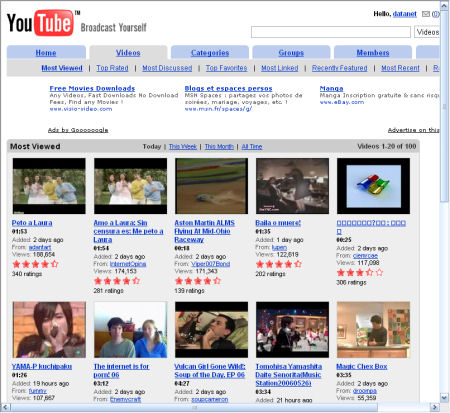Viewport: 450px width, 413px height.
Task: Click the scrollbar up arrow
Action: tap(444, 5)
